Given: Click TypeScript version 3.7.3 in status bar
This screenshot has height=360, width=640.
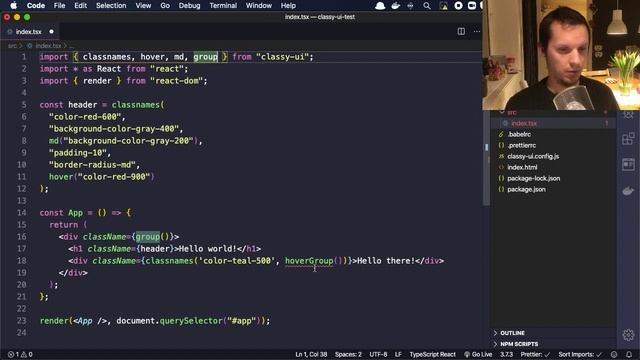Looking at the screenshot, I should pyautogui.click(x=507, y=354).
